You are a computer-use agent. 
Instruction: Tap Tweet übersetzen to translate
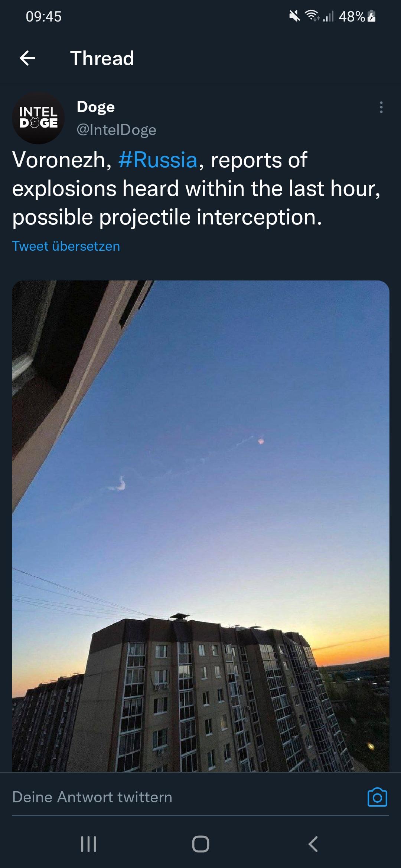(66, 246)
